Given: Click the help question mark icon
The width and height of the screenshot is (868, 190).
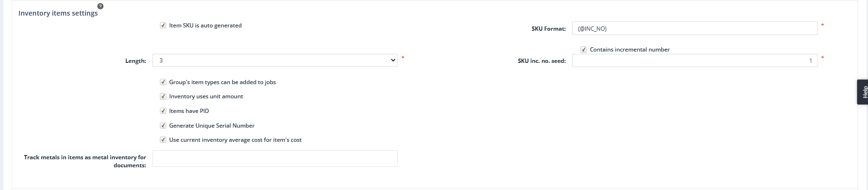Looking at the screenshot, I should tap(100, 6).
